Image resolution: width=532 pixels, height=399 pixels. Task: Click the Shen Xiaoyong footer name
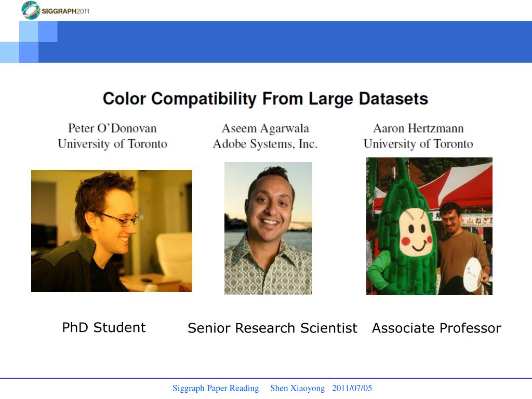pos(298,388)
